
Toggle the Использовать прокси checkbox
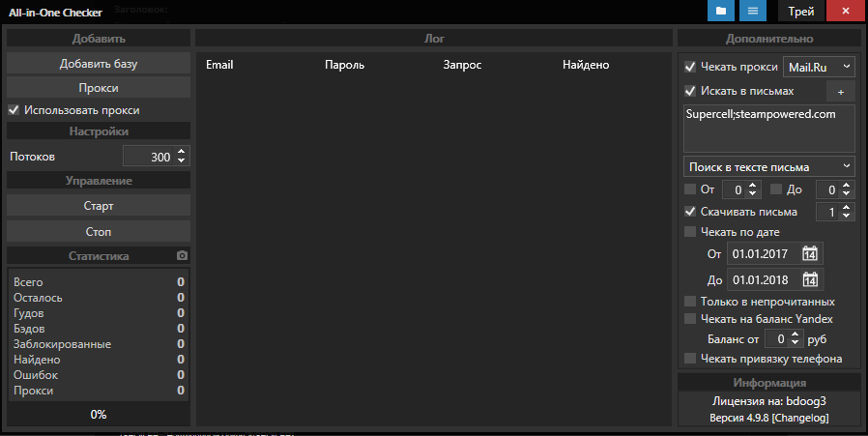click(14, 110)
